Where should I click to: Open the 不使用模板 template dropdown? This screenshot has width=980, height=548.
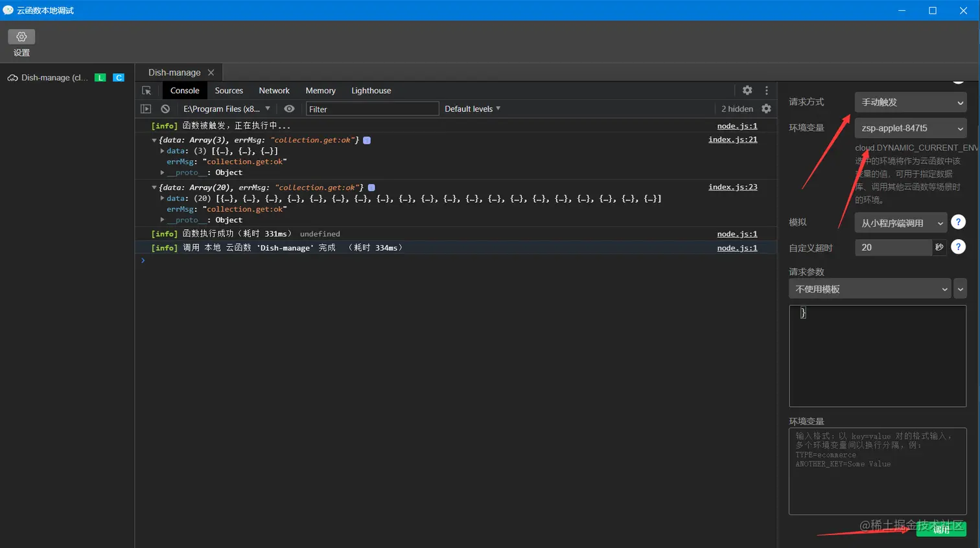point(870,289)
